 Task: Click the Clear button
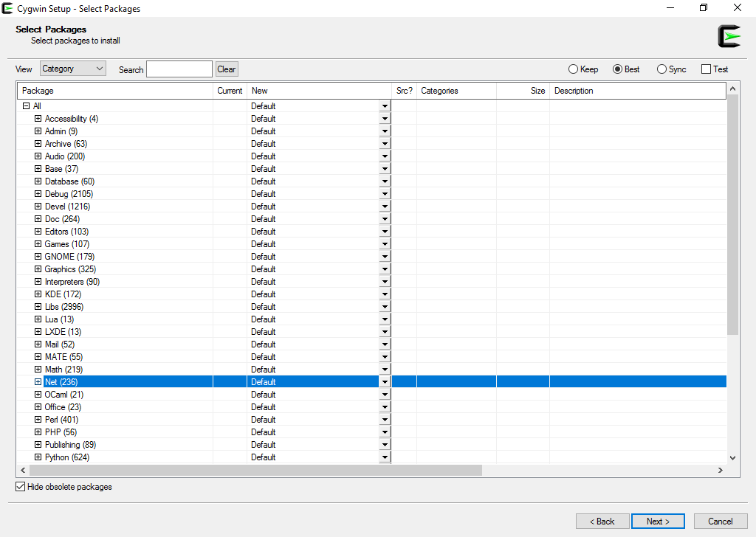point(227,69)
